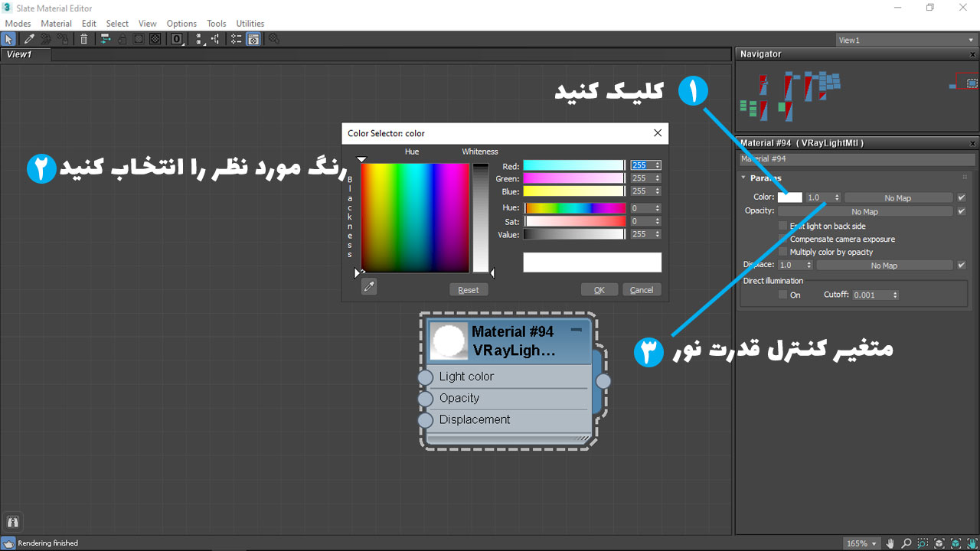Toggle Show Background in Preview icon
Screen dimensions: 980x551
coord(155,39)
